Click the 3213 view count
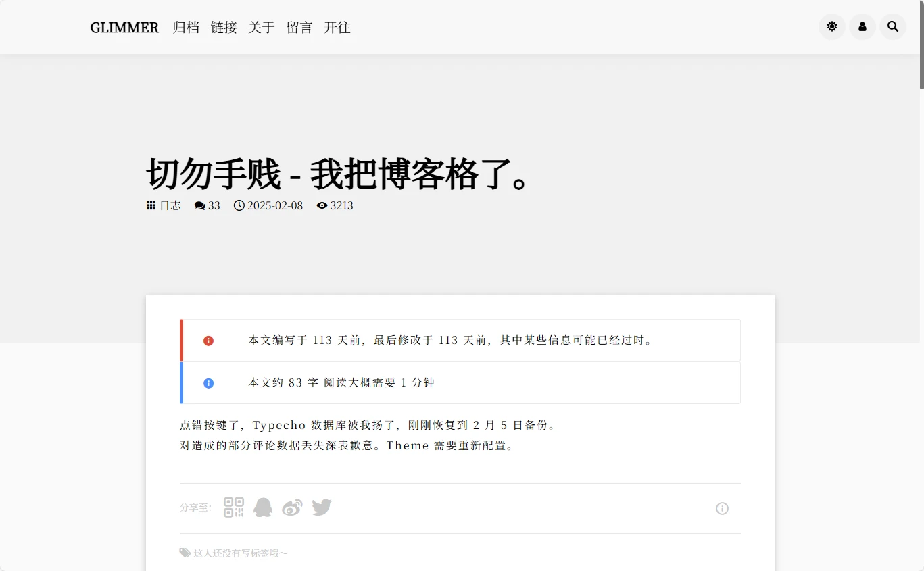Viewport: 924px width, 571px height. coord(342,205)
